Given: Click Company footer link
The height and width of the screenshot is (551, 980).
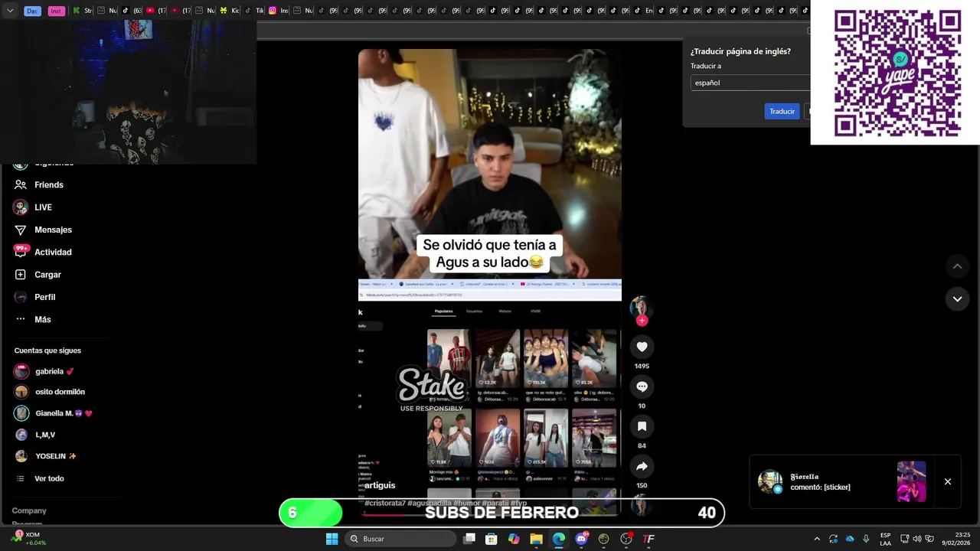Looking at the screenshot, I should coord(29,510).
